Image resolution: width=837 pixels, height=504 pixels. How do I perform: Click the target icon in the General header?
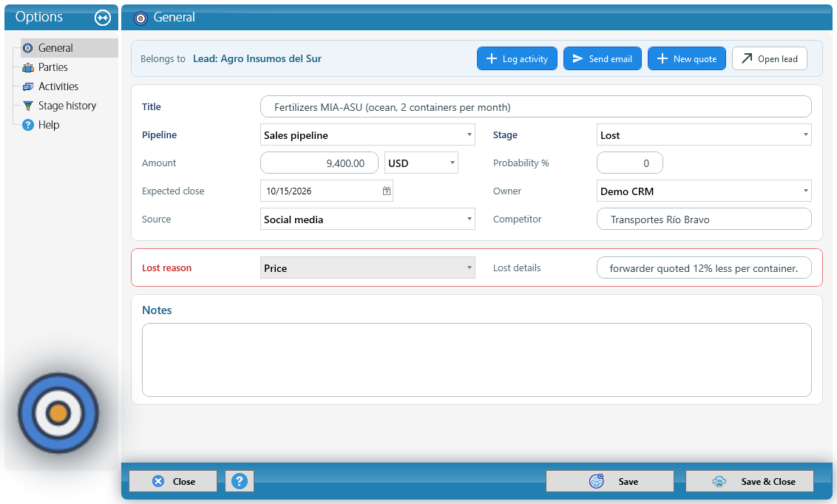(140, 18)
